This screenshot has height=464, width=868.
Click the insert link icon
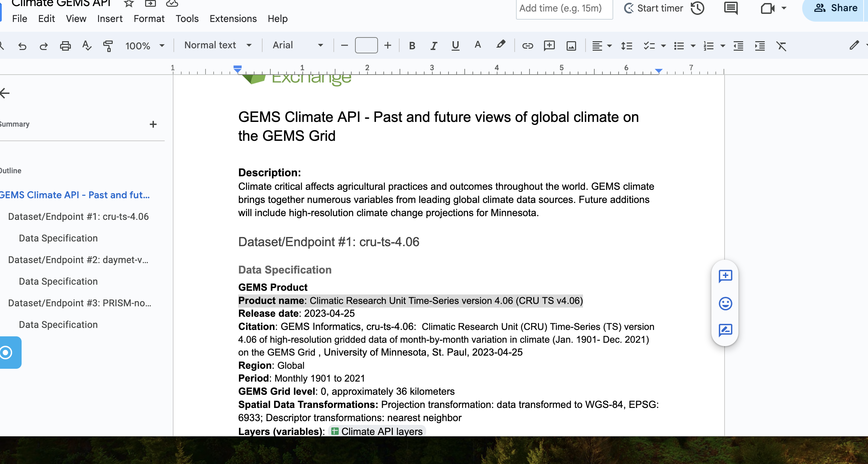tap(527, 46)
